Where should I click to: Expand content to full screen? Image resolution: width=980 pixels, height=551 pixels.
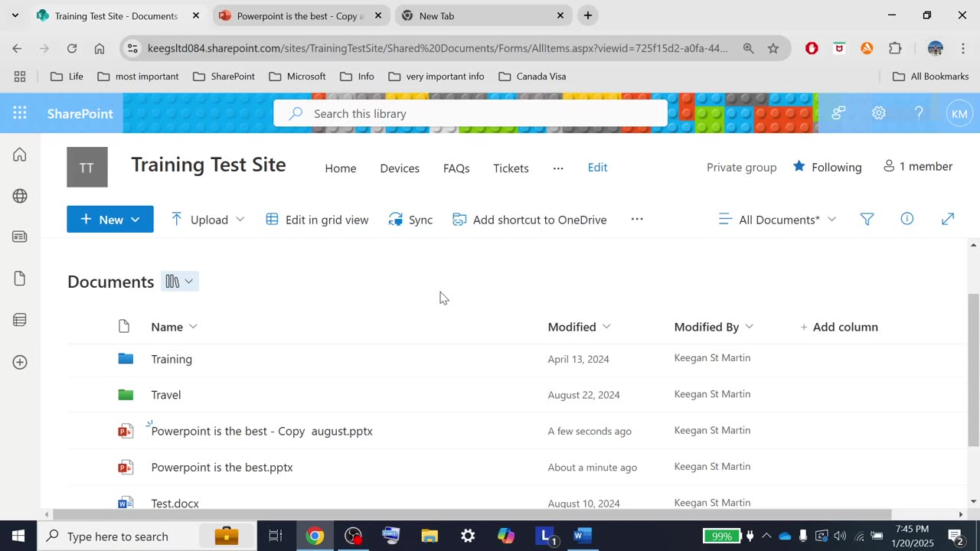click(x=948, y=220)
